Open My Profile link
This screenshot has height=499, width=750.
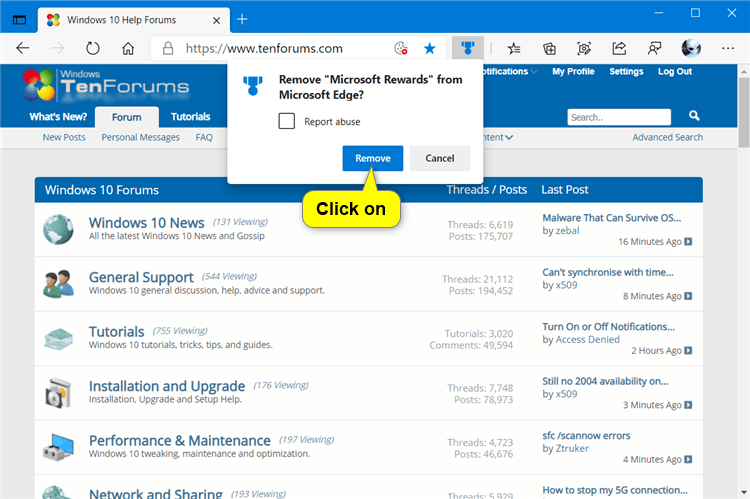[x=573, y=71]
